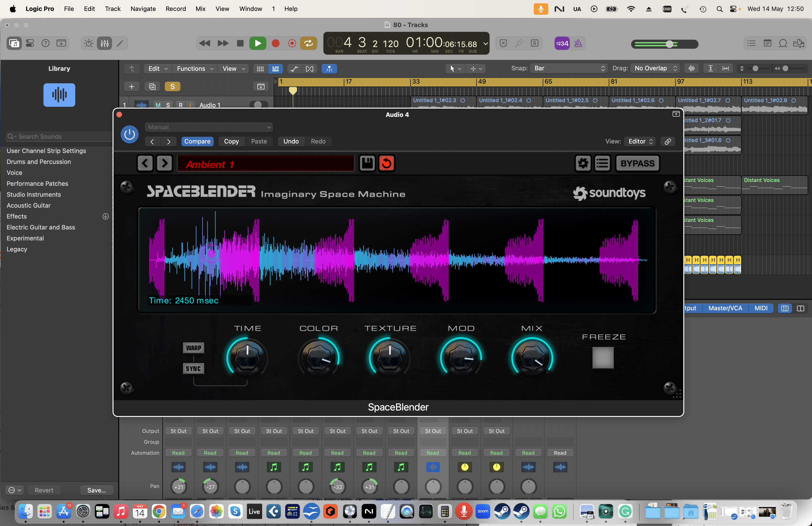Viewport: 812px width, 526px height.
Task: Open the tracks area Edit dropdown
Action: tap(158, 69)
